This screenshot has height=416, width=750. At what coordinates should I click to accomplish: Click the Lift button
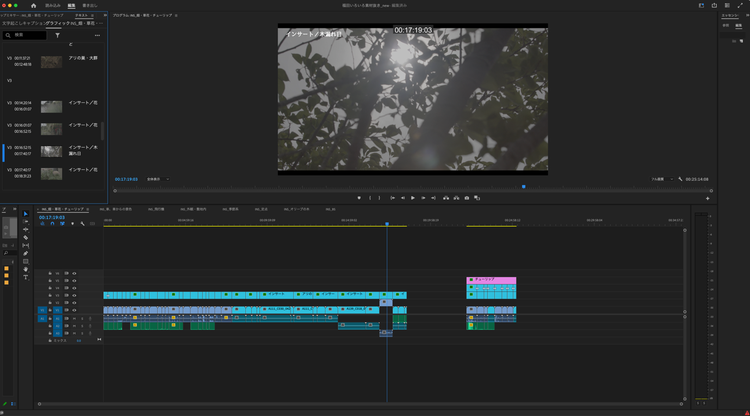coord(446,198)
